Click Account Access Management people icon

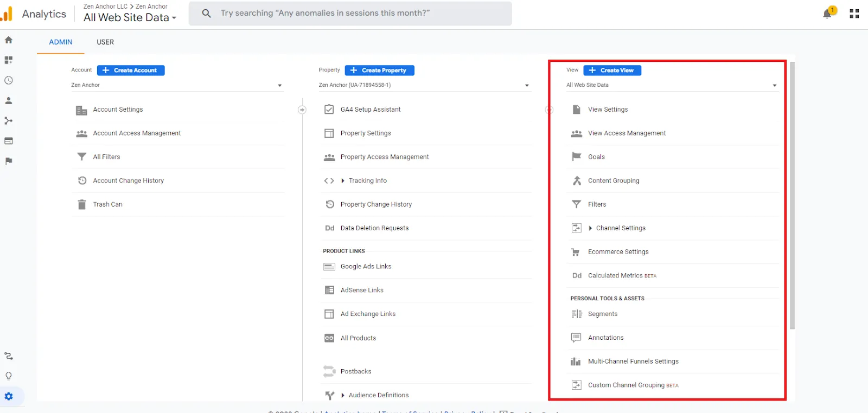tap(81, 133)
